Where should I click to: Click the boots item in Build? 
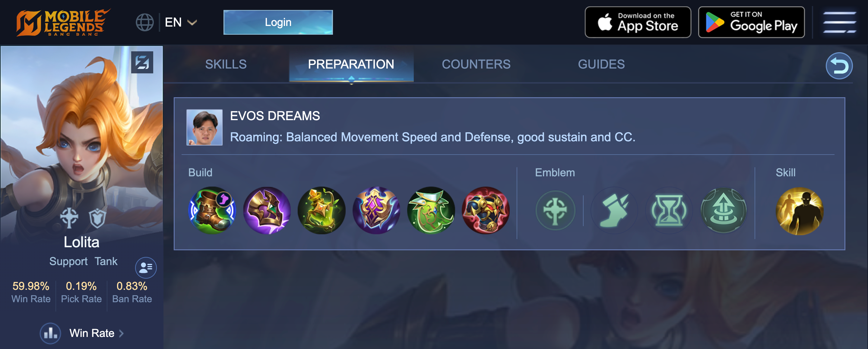[x=212, y=210]
